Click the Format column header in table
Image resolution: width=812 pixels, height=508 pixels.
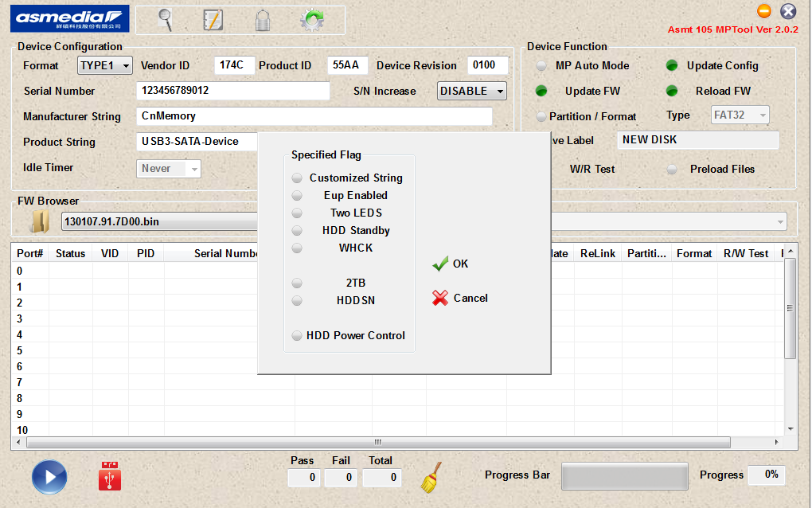click(x=694, y=253)
